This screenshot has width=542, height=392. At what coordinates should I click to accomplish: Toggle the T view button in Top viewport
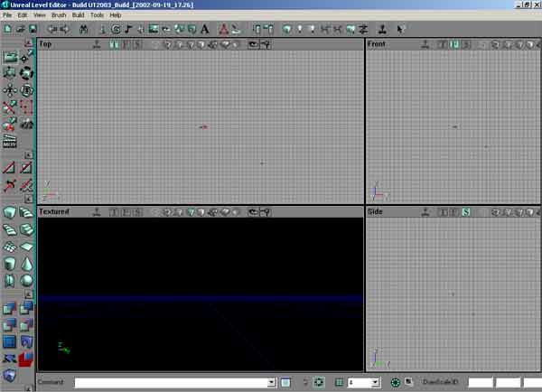[114, 44]
